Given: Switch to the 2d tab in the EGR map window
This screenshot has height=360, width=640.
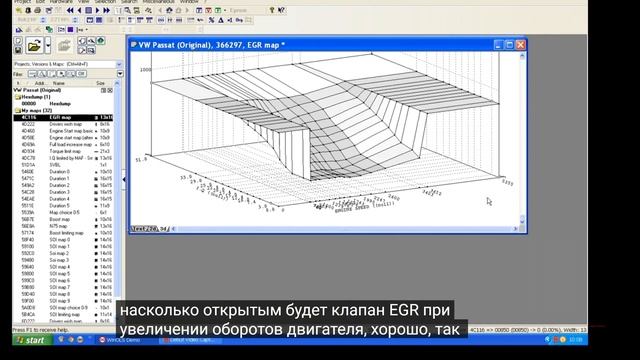Looking at the screenshot, I should click(x=153, y=229).
